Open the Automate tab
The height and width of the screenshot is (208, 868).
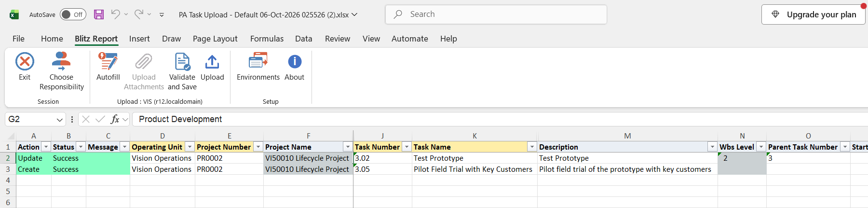[x=410, y=39]
